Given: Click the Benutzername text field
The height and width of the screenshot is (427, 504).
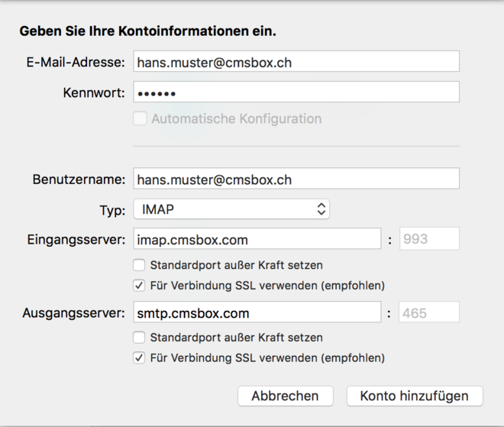Looking at the screenshot, I should pyautogui.click(x=296, y=180).
